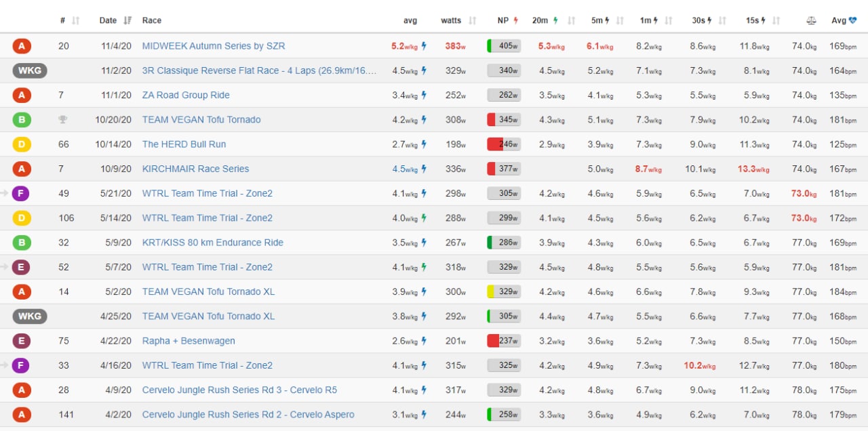Open Rapha + Besenwagen event link
This screenshot has width=868, height=431.
tap(189, 341)
